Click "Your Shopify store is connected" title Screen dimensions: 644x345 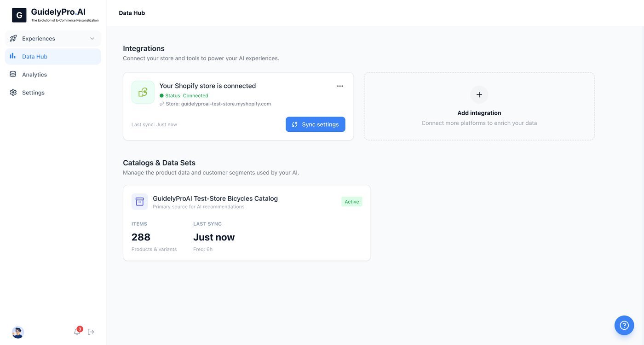(x=207, y=86)
